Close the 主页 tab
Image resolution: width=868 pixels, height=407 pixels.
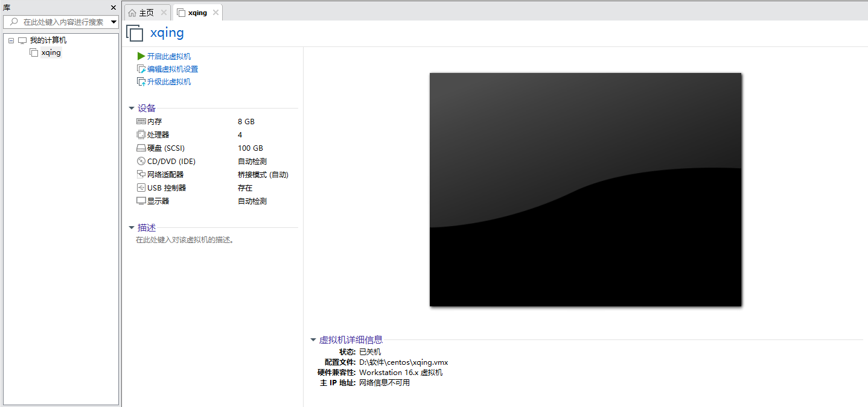(x=164, y=12)
